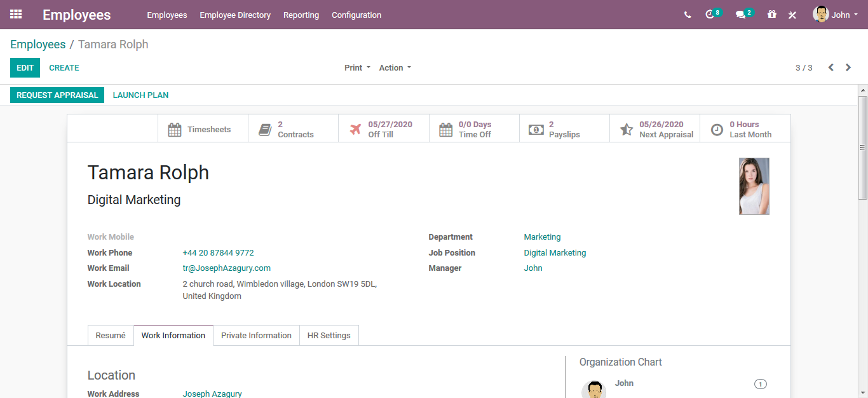This screenshot has height=398, width=868.
Task: Open Timesheets stat button
Action: (x=203, y=129)
